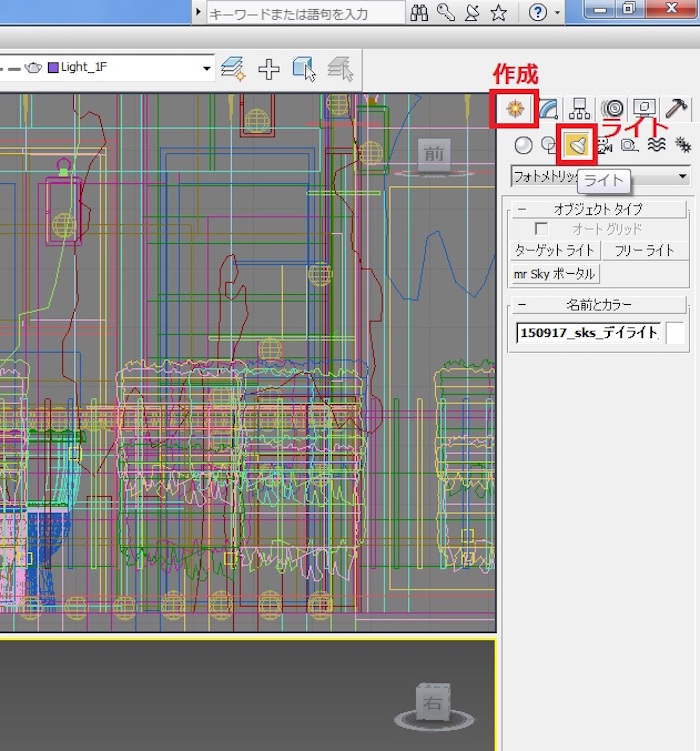Screen dimensions: 700x751
Task: Switch to the Modify panel tab
Action: pyautogui.click(x=549, y=108)
